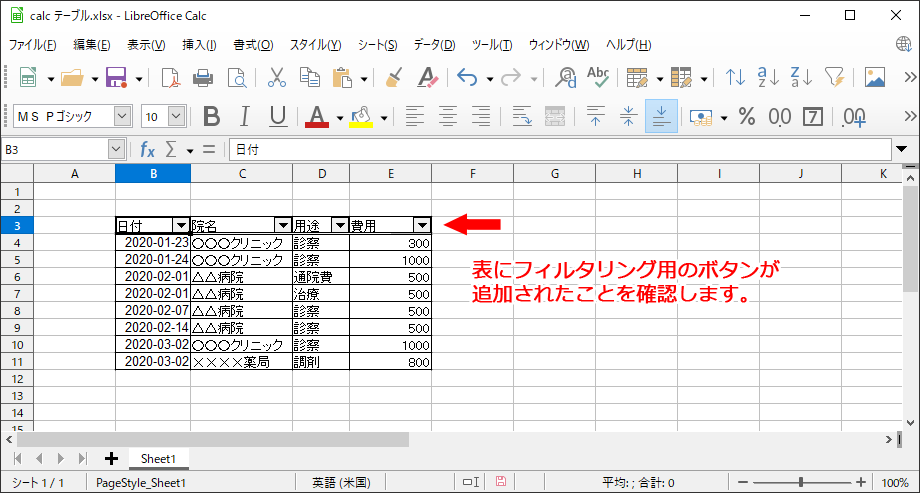Click the zoom slider handle

(801, 482)
